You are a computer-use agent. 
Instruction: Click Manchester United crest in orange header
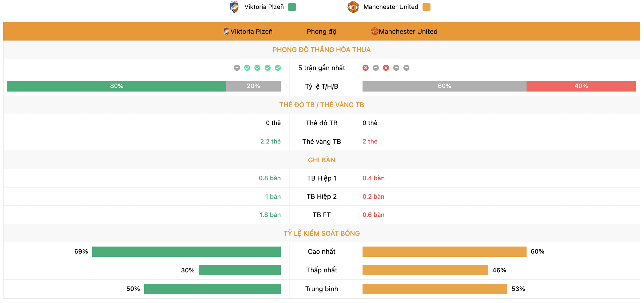(375, 31)
